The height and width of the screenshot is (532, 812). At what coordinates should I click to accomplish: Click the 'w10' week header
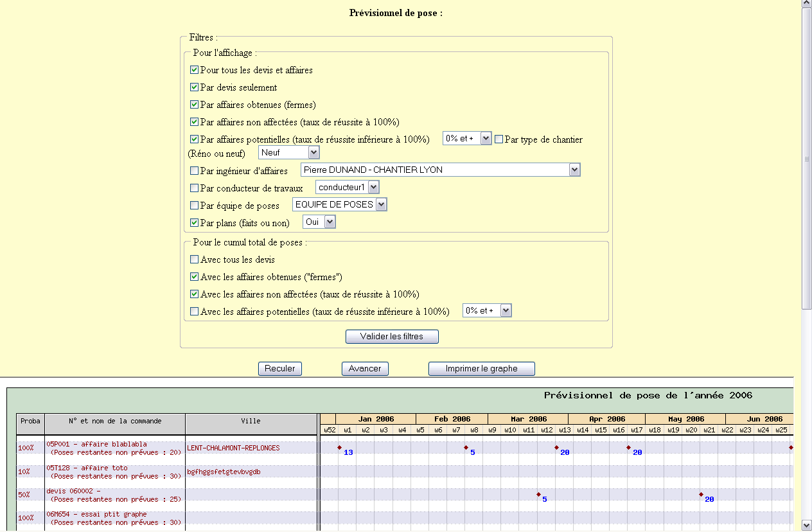click(x=510, y=429)
